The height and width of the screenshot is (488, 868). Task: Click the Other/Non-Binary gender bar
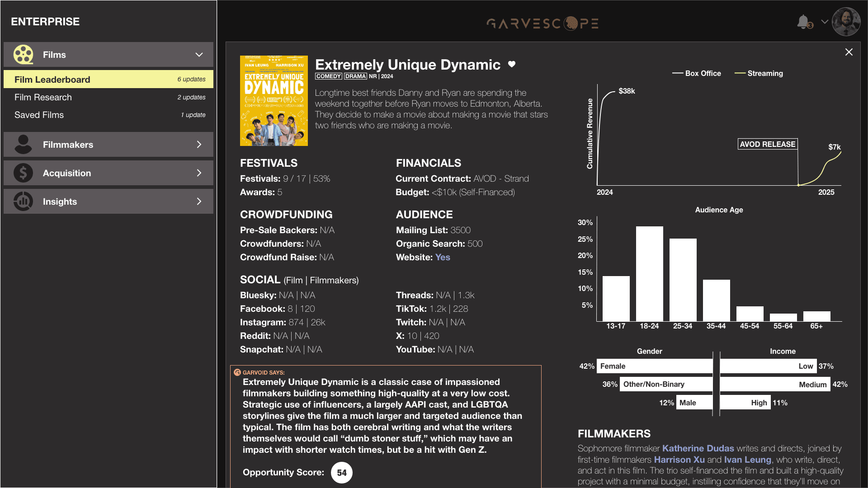point(666,384)
